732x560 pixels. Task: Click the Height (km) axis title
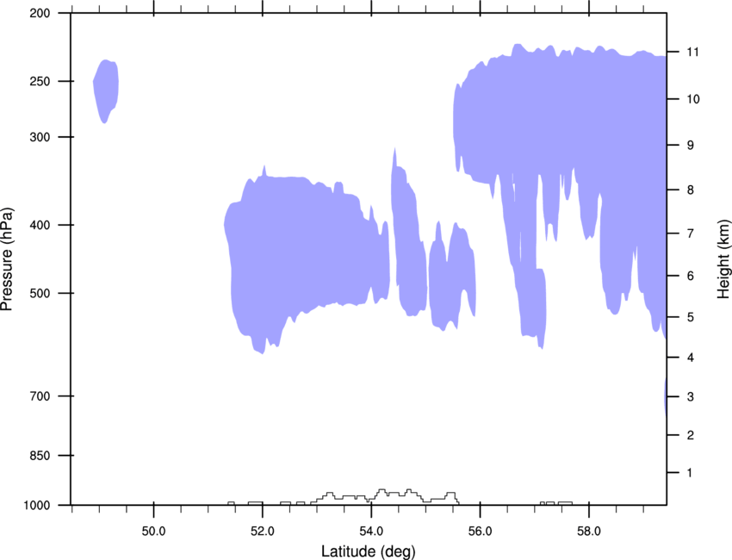723,259
